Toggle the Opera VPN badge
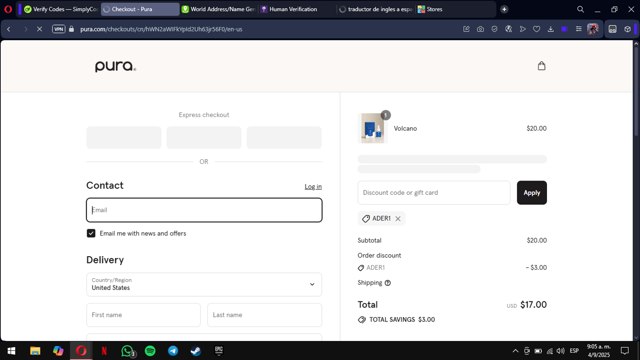 pyautogui.click(x=59, y=29)
